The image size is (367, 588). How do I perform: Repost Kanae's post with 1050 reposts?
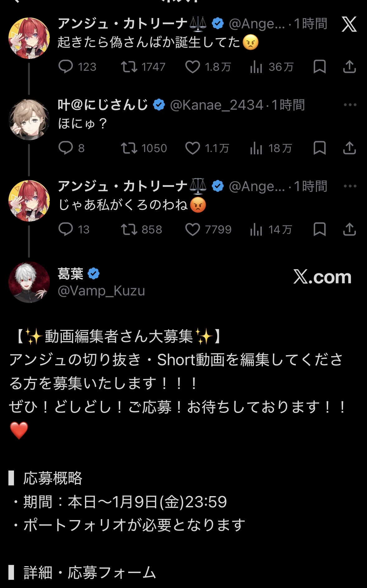click(129, 148)
